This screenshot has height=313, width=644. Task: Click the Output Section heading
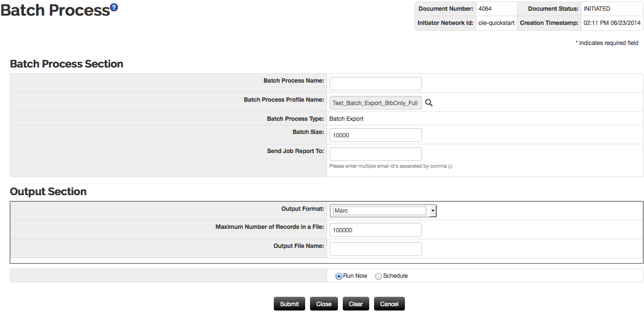pos(48,192)
